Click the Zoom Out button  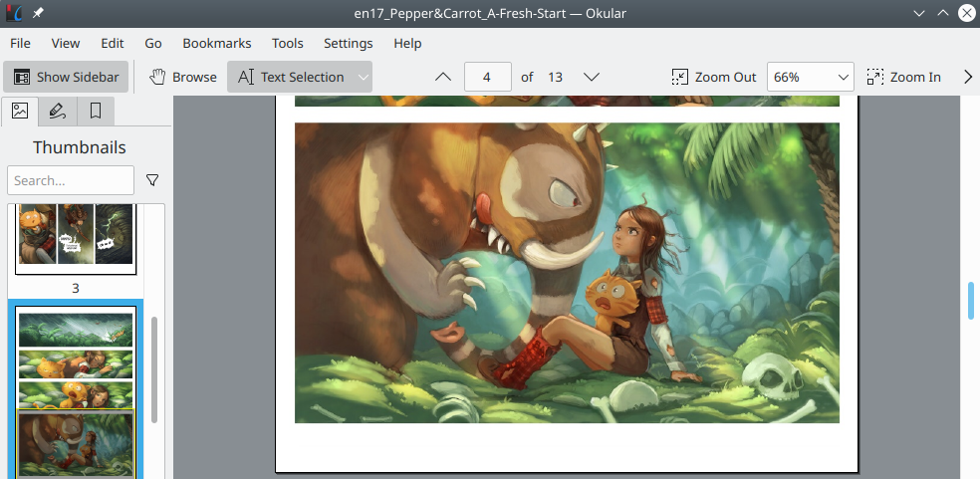714,77
